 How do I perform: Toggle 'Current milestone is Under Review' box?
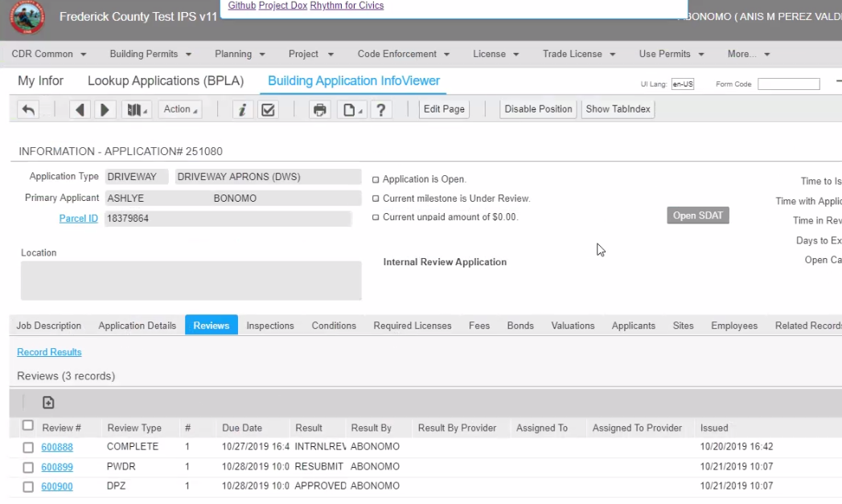tap(376, 199)
